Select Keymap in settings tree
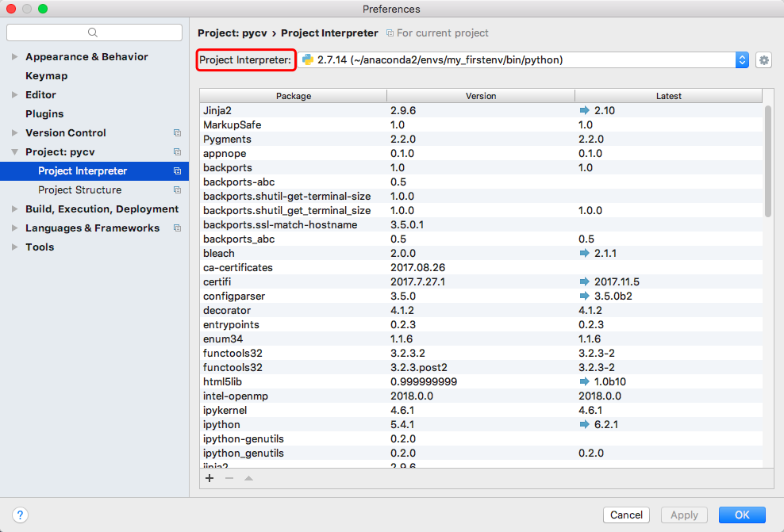 (x=47, y=76)
